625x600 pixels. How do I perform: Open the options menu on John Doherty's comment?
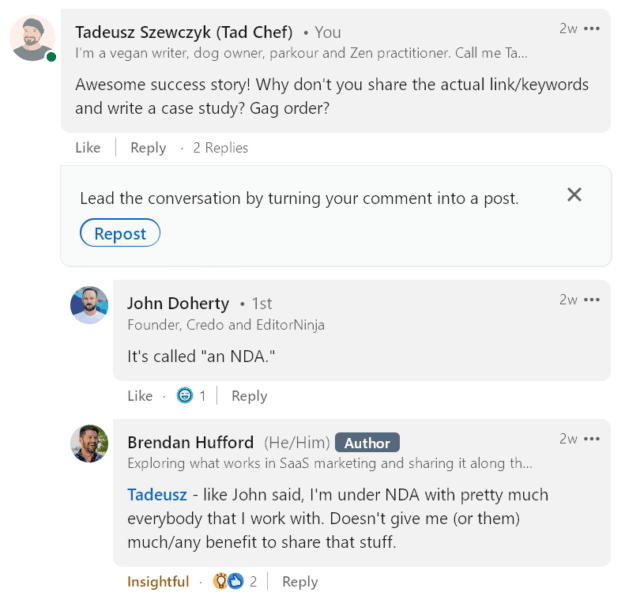[x=594, y=299]
